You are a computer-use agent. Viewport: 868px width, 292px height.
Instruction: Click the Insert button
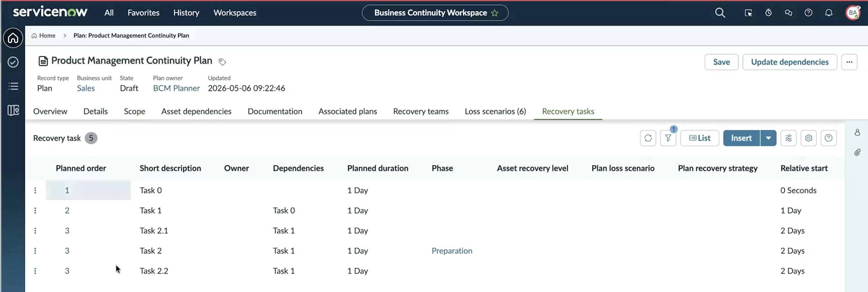[x=741, y=138]
